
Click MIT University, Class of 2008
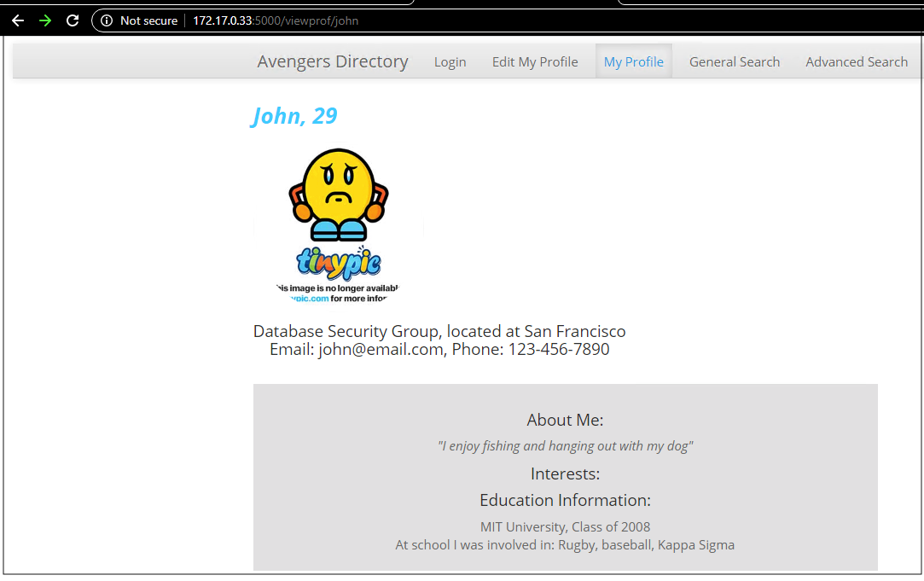565,526
